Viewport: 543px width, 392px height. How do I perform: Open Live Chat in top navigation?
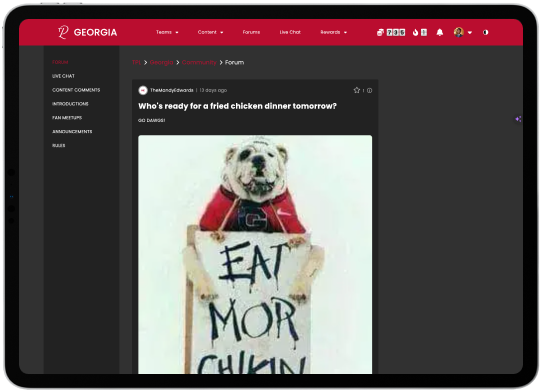pos(290,32)
